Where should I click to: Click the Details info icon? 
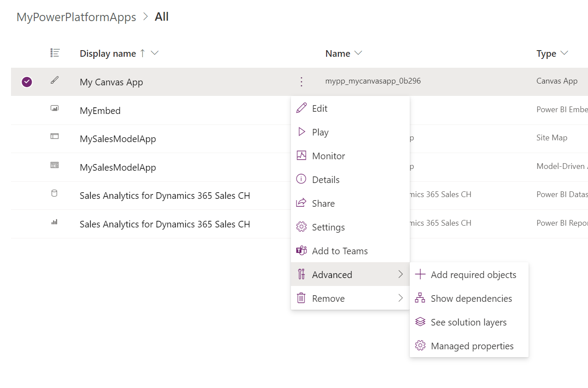(301, 179)
